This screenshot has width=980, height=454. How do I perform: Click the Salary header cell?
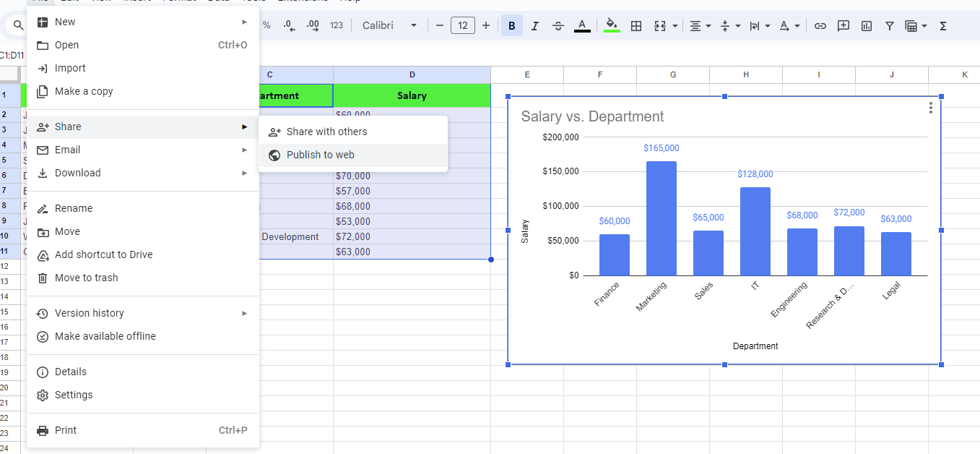coord(412,95)
